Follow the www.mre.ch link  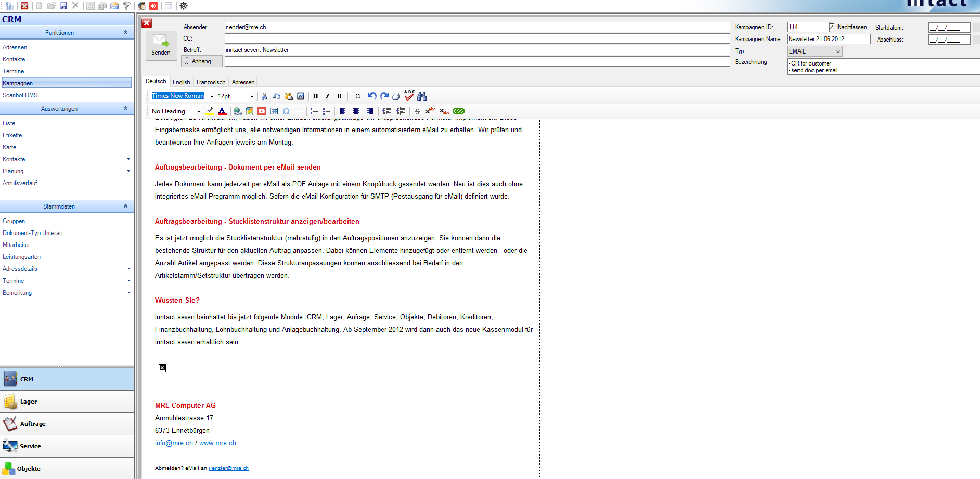pyautogui.click(x=217, y=443)
